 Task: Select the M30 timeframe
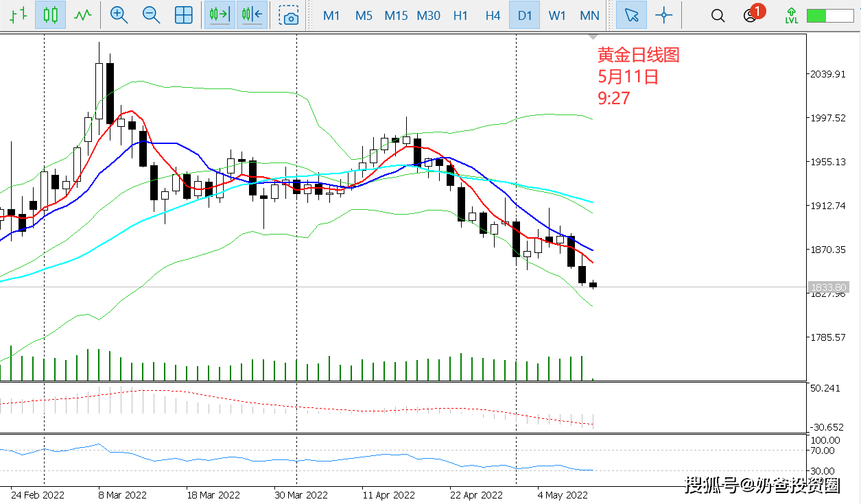point(429,15)
